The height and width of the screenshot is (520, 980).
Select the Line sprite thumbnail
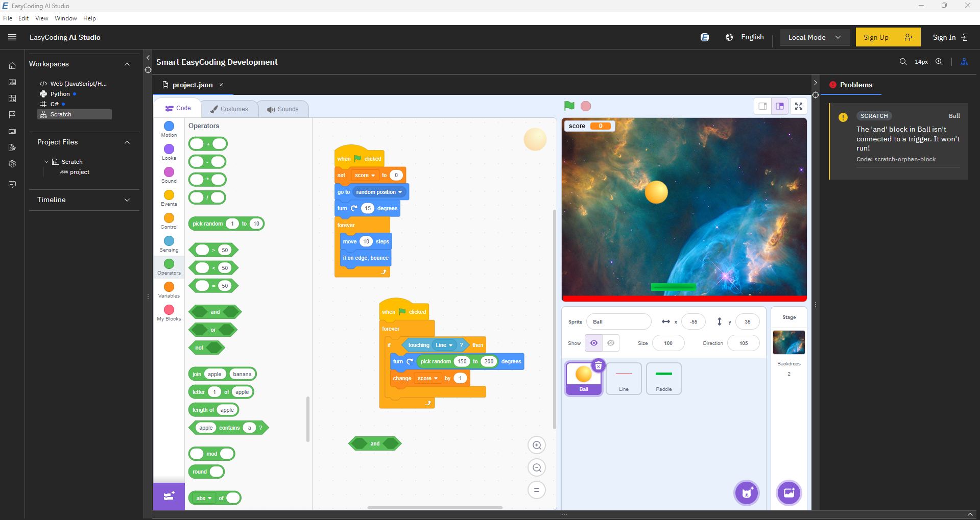tap(624, 378)
